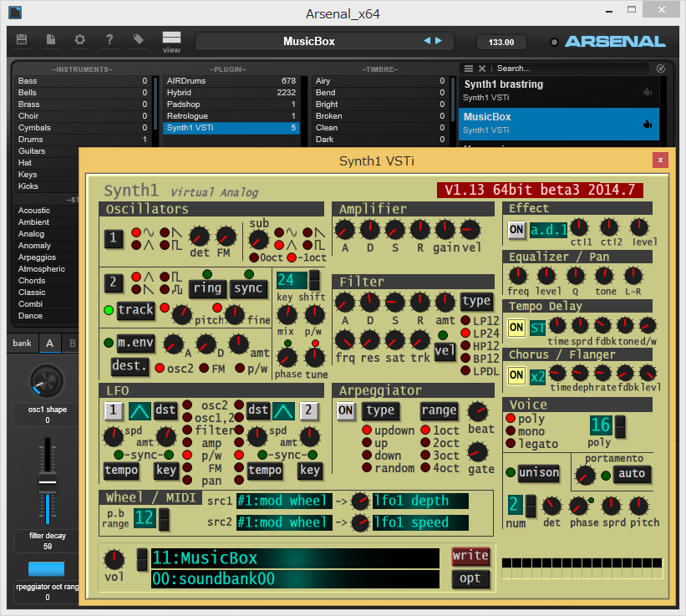Go to previous preset with left arrow
Image resolution: width=686 pixels, height=616 pixels.
427,41
